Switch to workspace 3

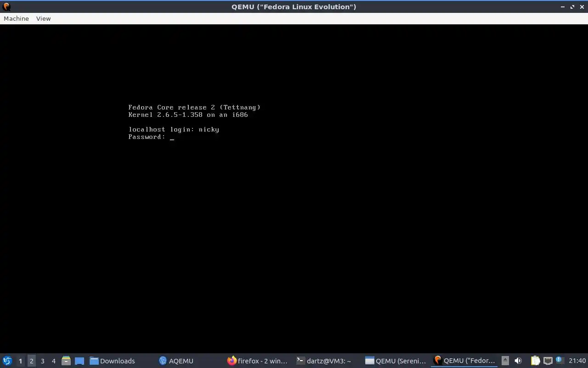[42, 361]
